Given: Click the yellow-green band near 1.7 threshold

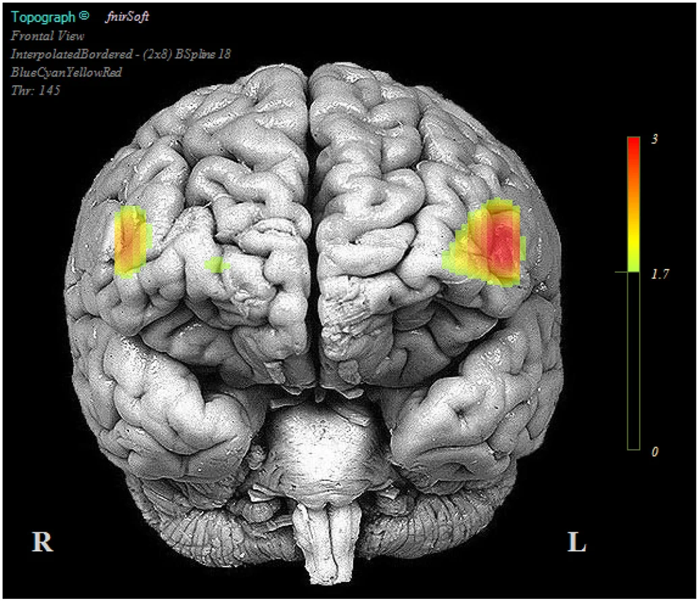Looking at the screenshot, I should 634,264.
